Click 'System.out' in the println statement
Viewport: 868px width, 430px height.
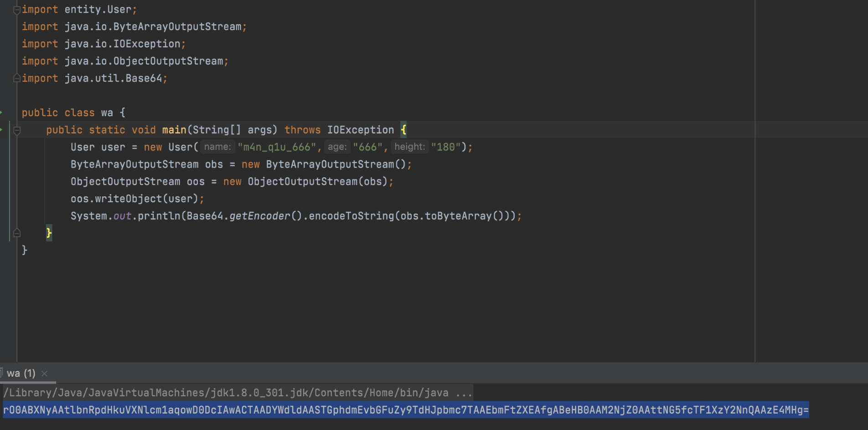tap(101, 216)
